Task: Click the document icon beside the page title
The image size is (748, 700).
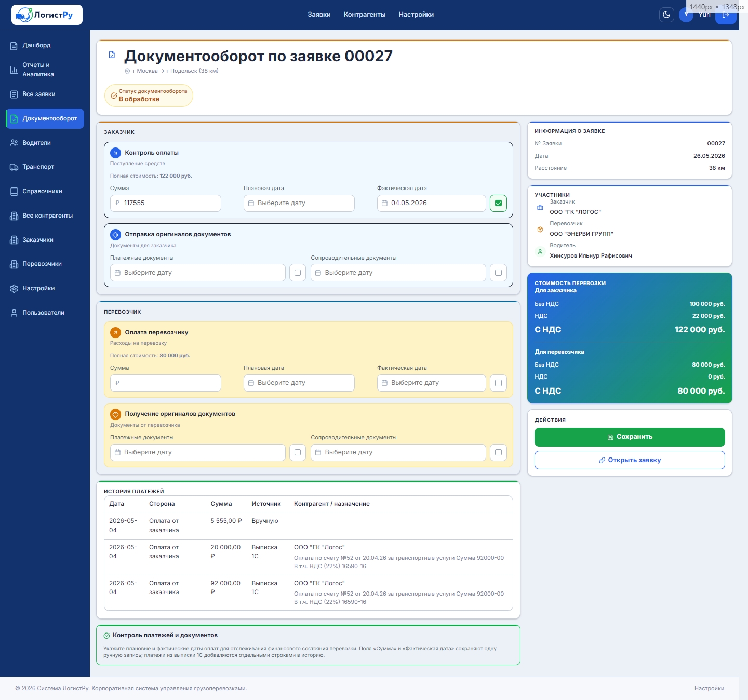Action: point(112,55)
